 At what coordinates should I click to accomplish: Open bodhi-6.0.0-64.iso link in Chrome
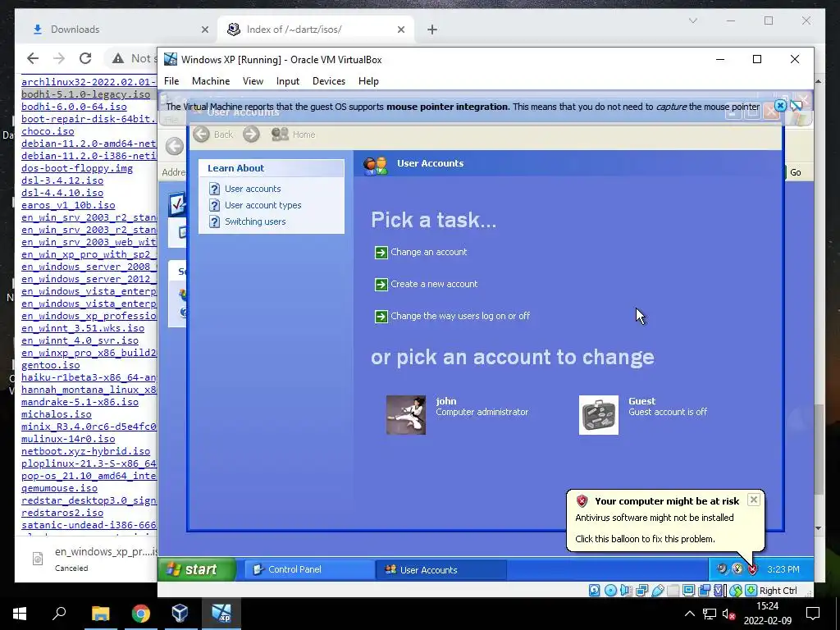click(74, 106)
